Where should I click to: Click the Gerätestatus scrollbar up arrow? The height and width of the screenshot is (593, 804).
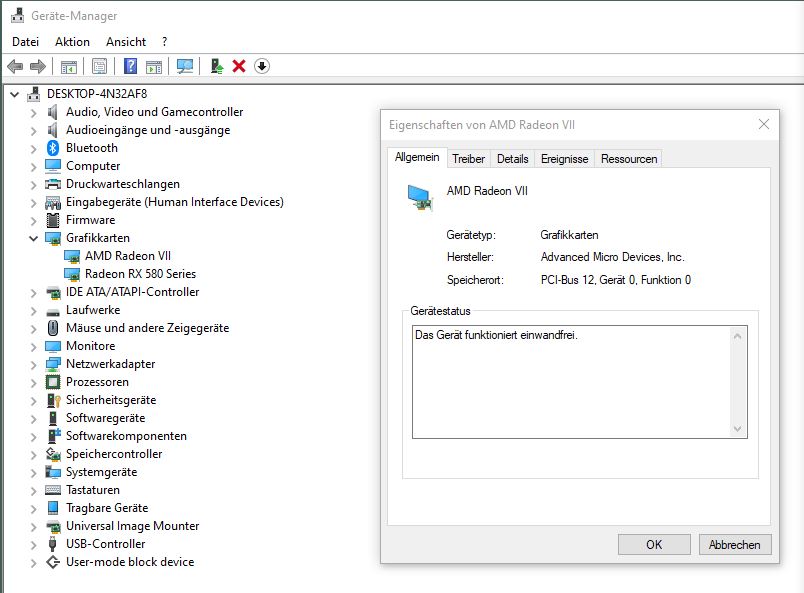737,337
